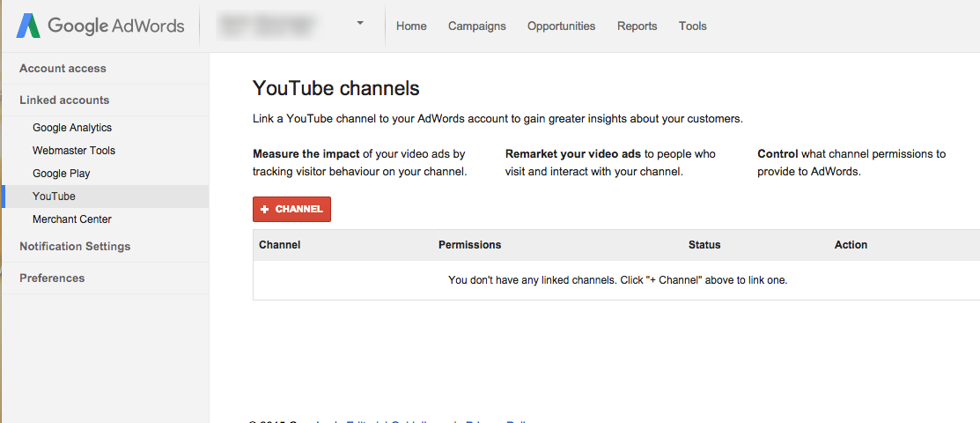Click the Google AdWords logo
Screen dimensions: 980x423
pyautogui.click(x=100, y=26)
